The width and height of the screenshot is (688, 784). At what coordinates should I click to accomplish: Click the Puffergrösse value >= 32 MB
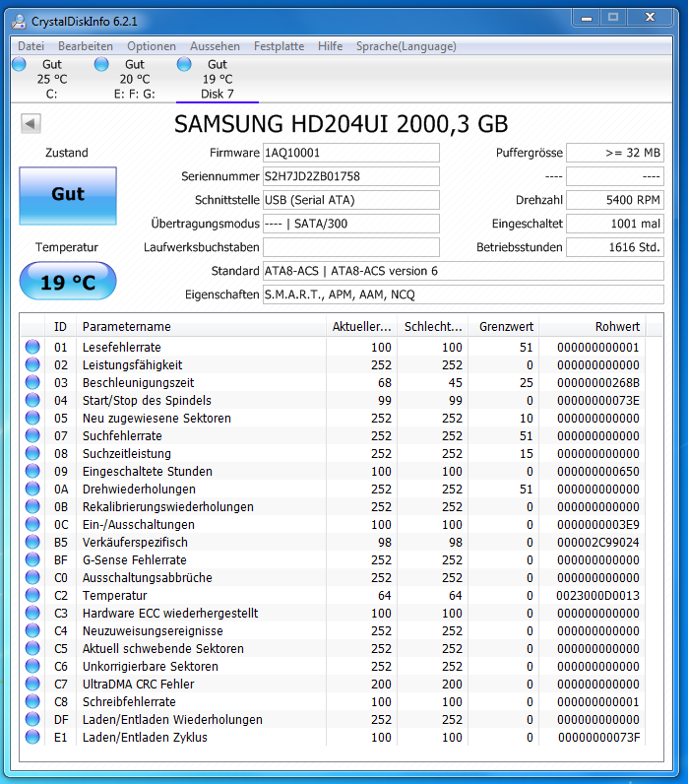coord(615,153)
